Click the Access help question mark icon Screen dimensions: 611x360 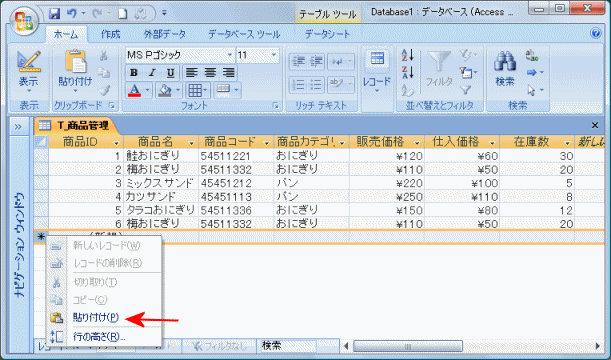595,33
